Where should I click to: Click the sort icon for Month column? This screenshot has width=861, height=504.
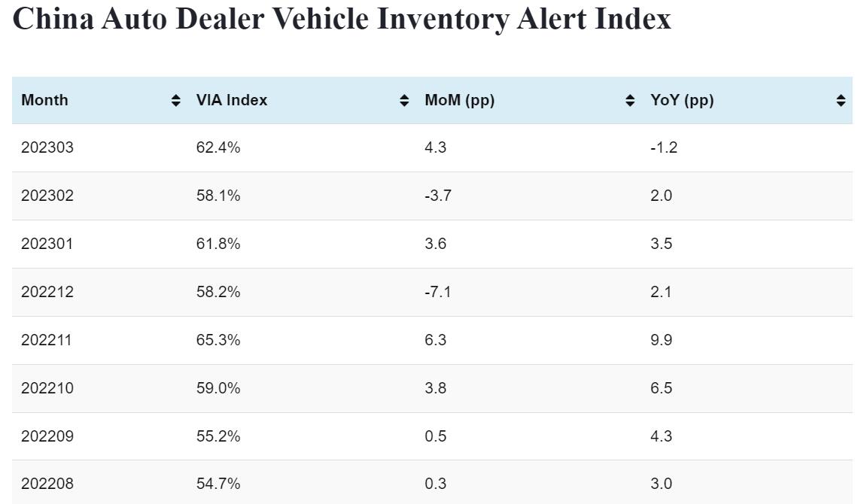(176, 101)
